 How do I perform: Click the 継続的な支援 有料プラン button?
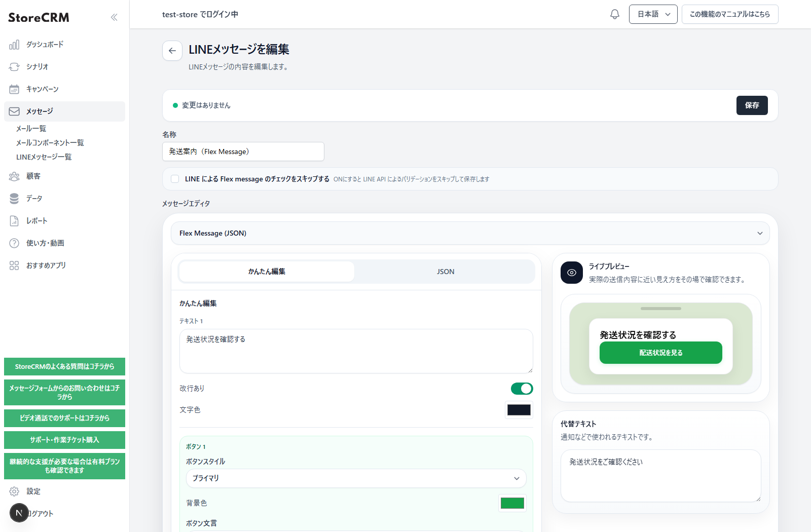[64, 466]
